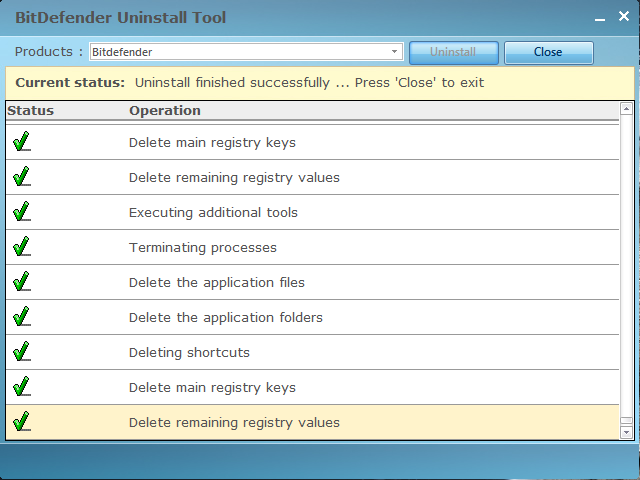
Task: Click checkmark icon beside 'Deleting shortcuts'
Action: point(22,352)
